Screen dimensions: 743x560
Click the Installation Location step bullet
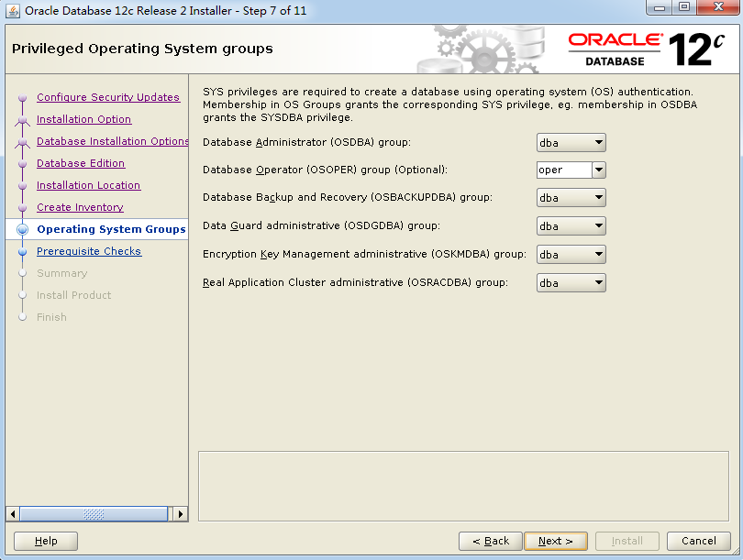tap(22, 186)
